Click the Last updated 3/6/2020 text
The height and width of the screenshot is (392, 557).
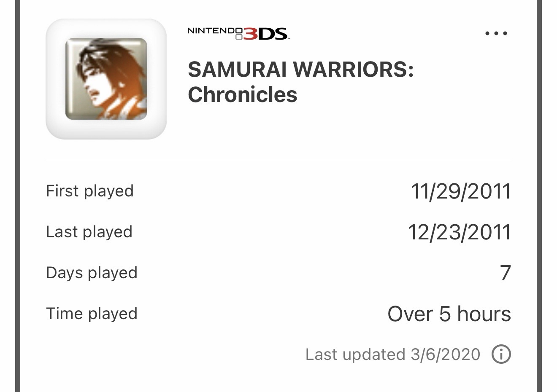point(392,354)
